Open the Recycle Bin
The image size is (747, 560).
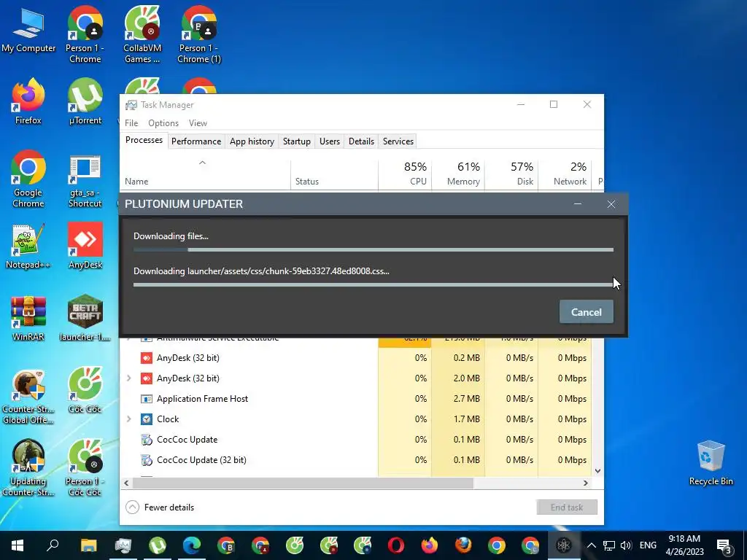711,463
